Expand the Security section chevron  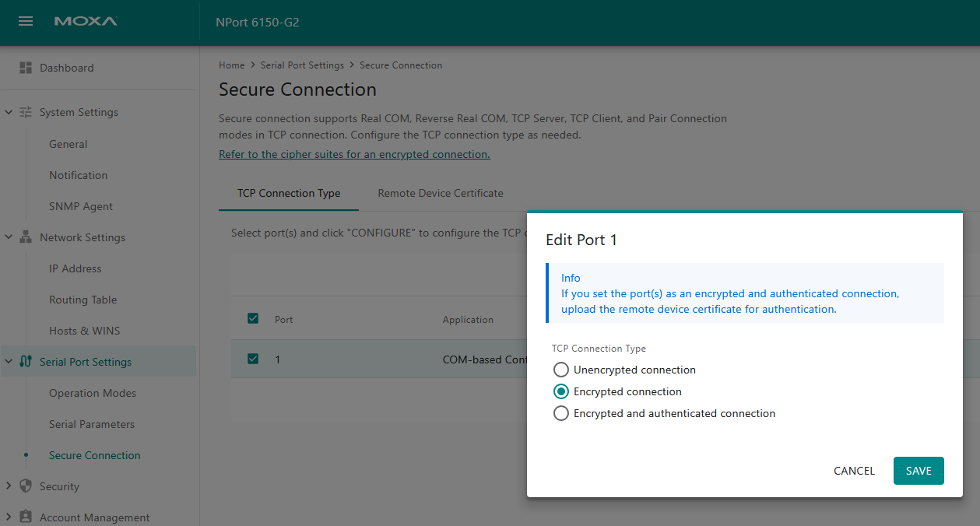tap(9, 486)
